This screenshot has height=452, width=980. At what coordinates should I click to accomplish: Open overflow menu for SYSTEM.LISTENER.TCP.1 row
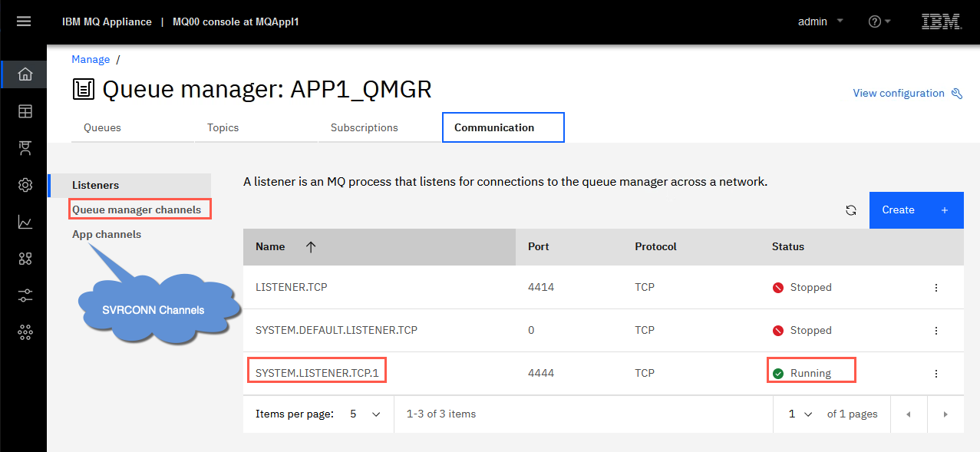point(936,374)
